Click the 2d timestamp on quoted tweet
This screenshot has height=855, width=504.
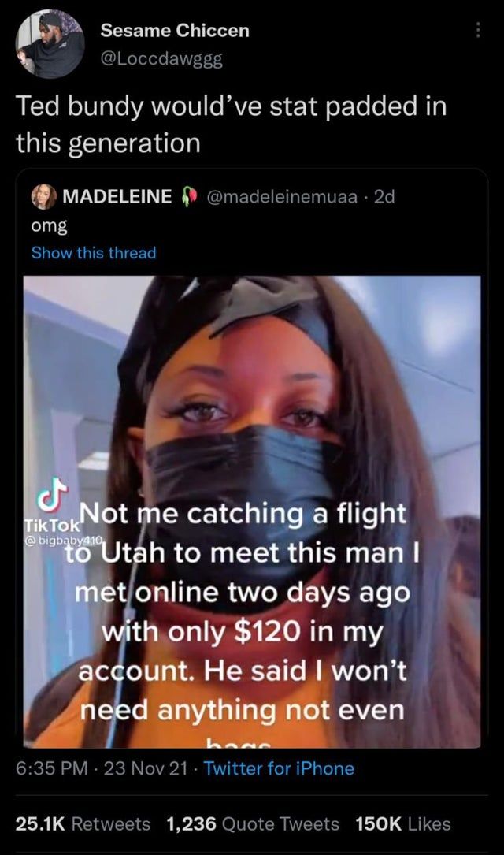click(x=384, y=197)
